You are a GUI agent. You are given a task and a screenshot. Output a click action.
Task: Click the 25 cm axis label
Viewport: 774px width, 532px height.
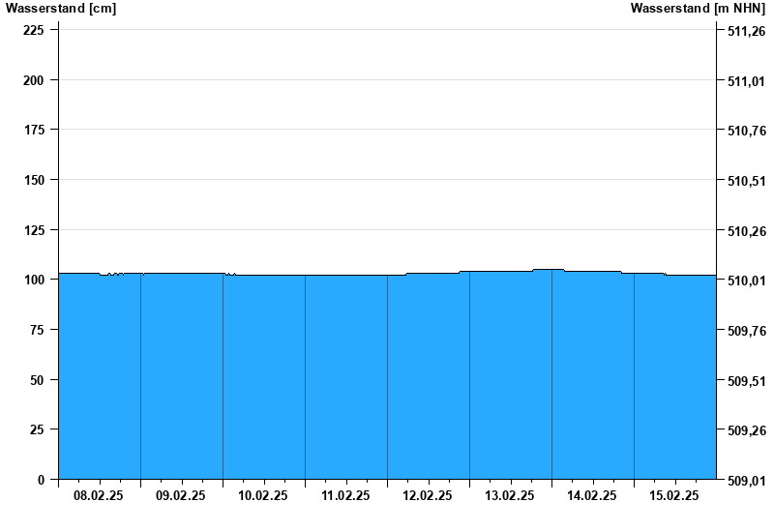click(37, 429)
